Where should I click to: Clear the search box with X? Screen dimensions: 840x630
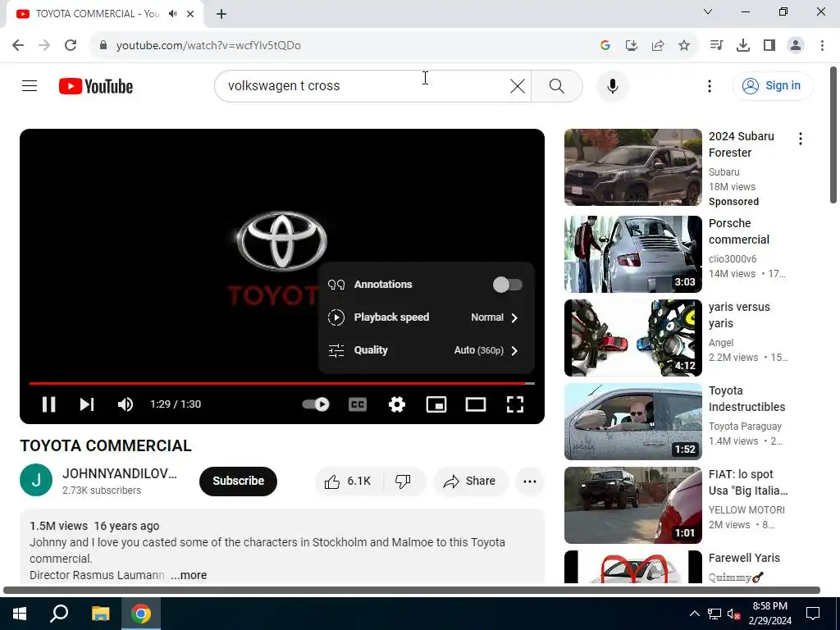(517, 85)
